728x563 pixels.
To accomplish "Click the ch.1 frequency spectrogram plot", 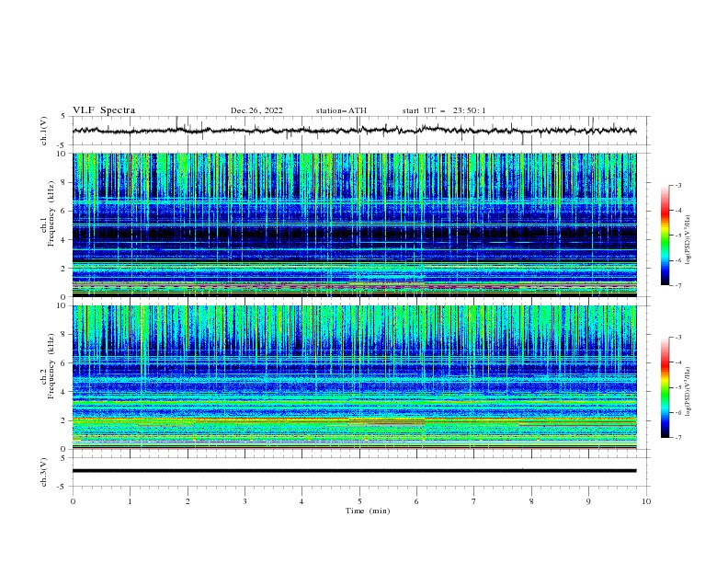I will [x=354, y=224].
